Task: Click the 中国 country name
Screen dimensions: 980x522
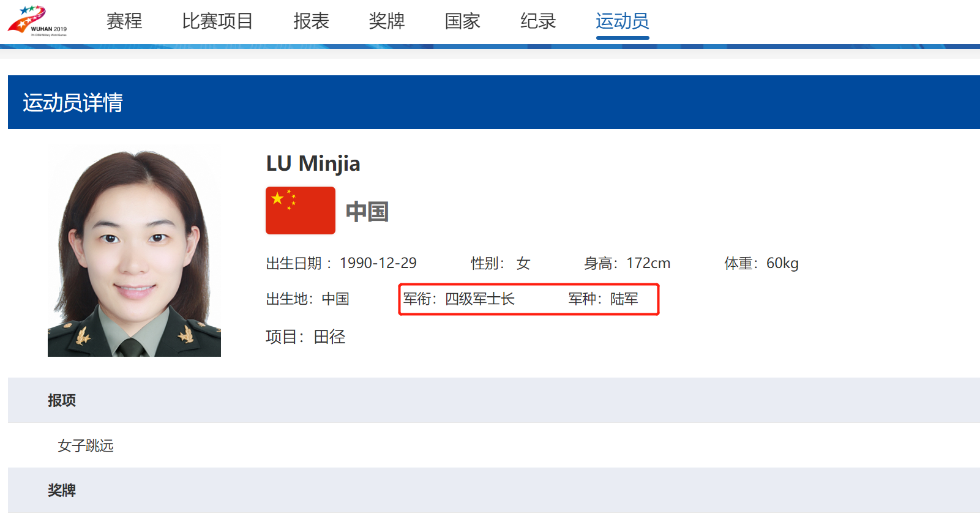Action: [x=367, y=212]
